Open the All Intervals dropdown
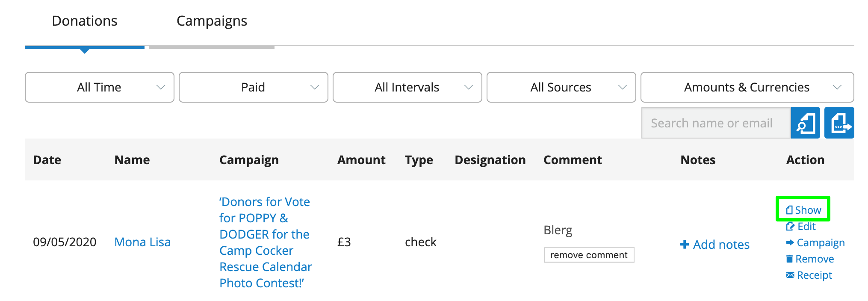The height and width of the screenshot is (301, 868). click(407, 87)
